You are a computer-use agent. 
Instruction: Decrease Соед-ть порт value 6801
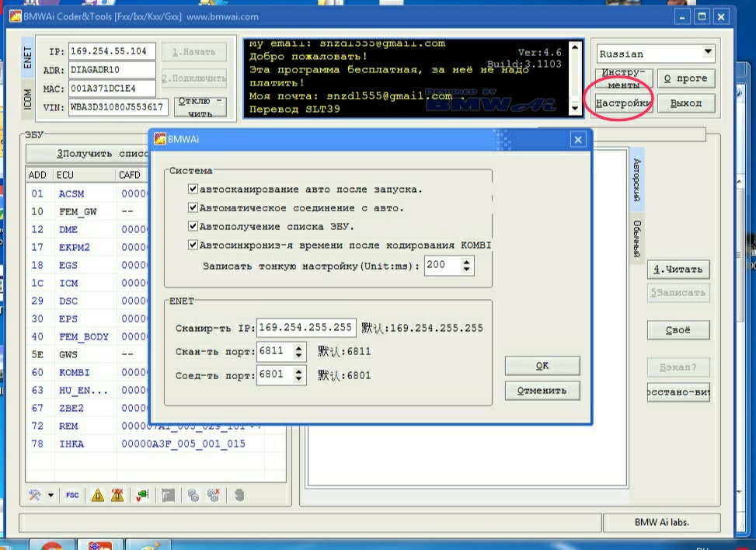tap(298, 379)
